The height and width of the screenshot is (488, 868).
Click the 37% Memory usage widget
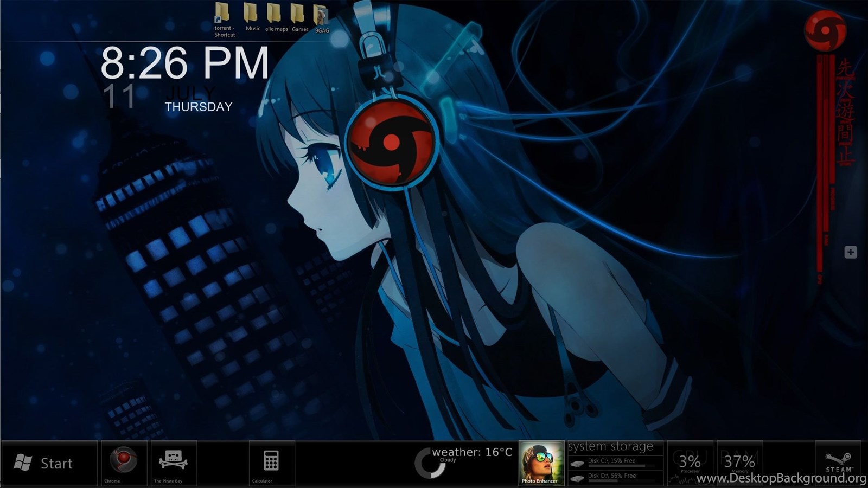(739, 463)
